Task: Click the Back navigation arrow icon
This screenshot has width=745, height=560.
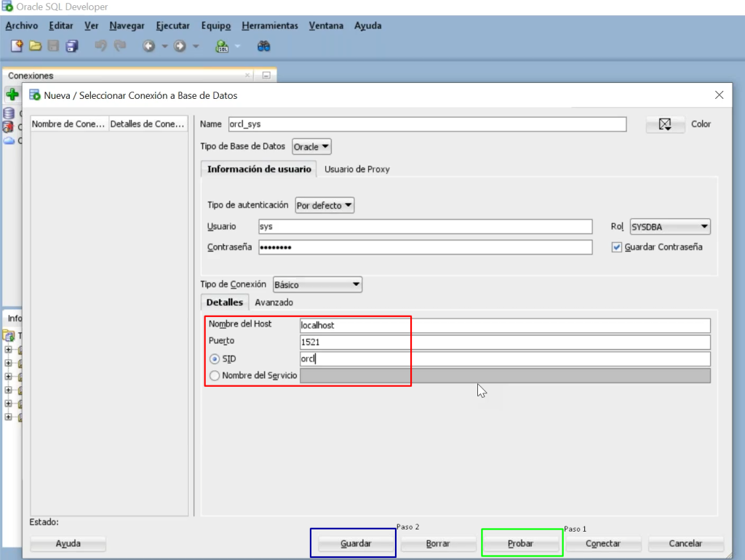Action: (148, 46)
